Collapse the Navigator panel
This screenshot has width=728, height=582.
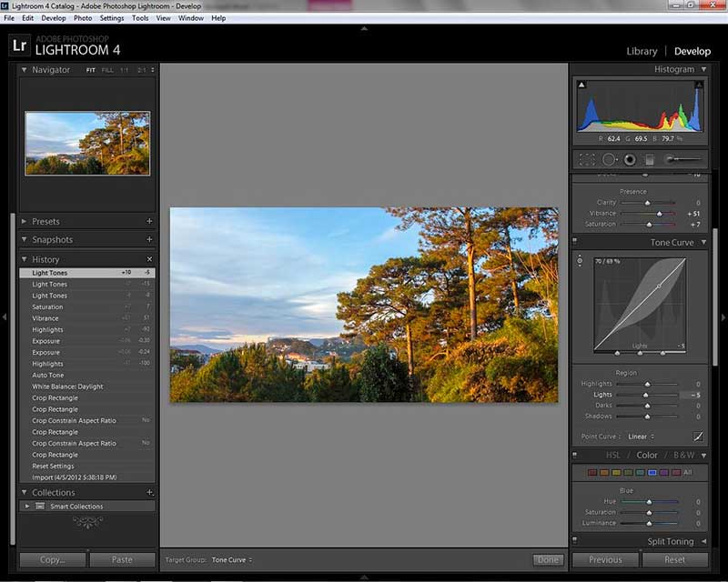[25, 70]
